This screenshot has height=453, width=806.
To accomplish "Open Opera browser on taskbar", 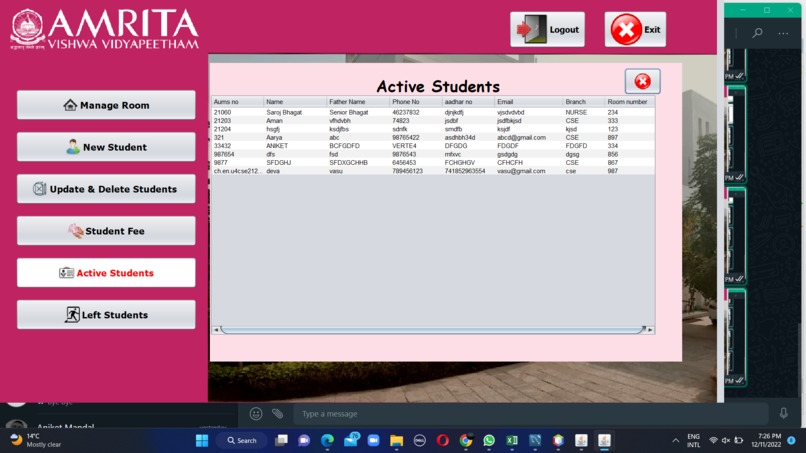I will [x=443, y=441].
